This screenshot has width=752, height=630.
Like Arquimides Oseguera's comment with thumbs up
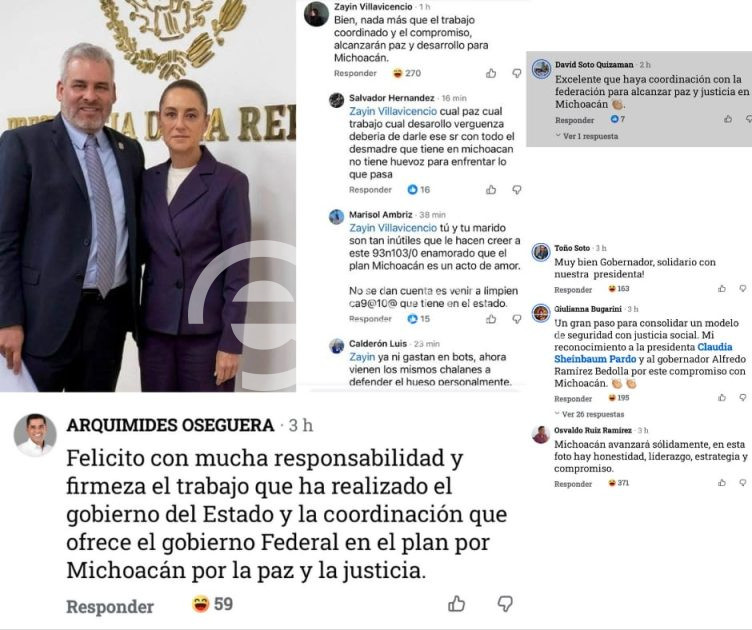coord(456,604)
